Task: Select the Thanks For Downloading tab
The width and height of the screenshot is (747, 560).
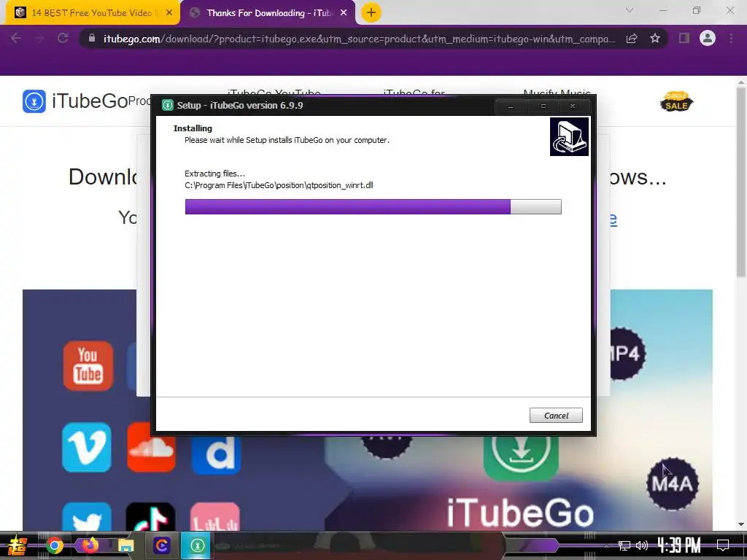Action: (269, 13)
